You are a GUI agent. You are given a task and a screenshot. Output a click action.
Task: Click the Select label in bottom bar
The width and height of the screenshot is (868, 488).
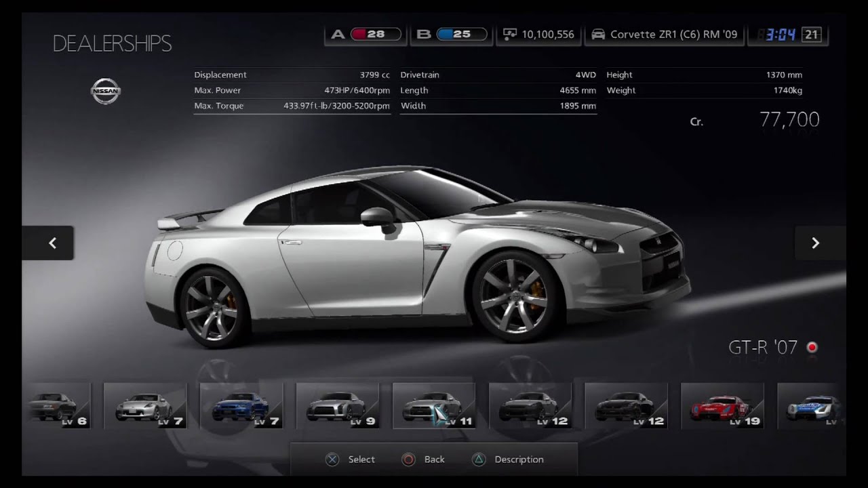(361, 460)
